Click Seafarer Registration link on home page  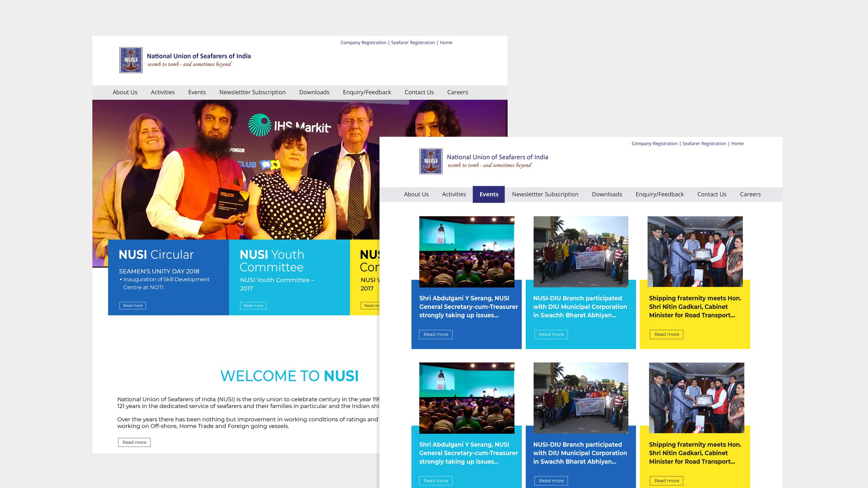(413, 43)
